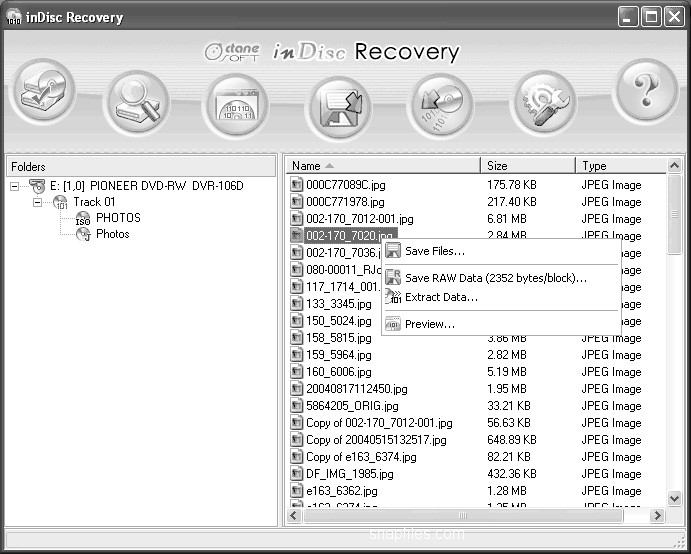The height and width of the screenshot is (554, 691).
Task: Collapse the Track 01 tree node
Action: click(x=37, y=202)
